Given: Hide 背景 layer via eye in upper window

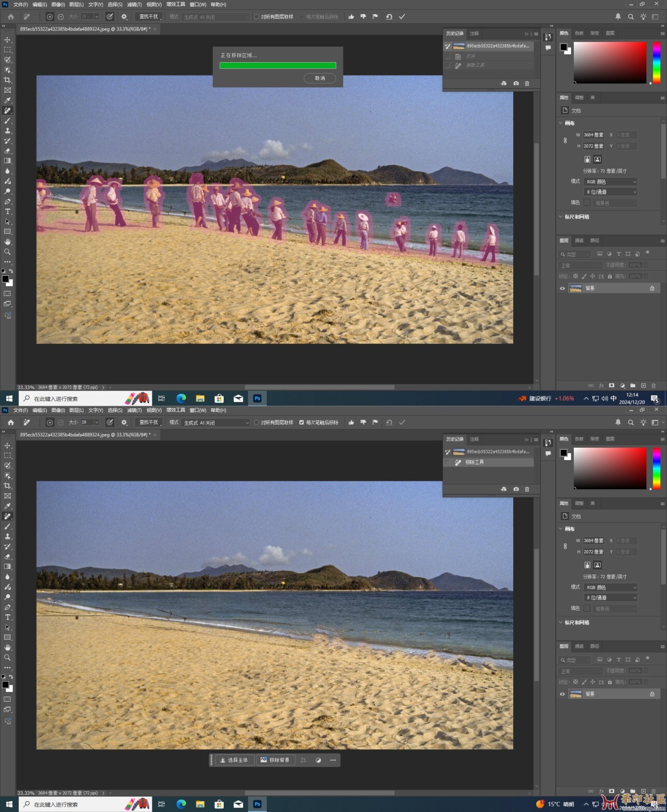Looking at the screenshot, I should coord(562,288).
